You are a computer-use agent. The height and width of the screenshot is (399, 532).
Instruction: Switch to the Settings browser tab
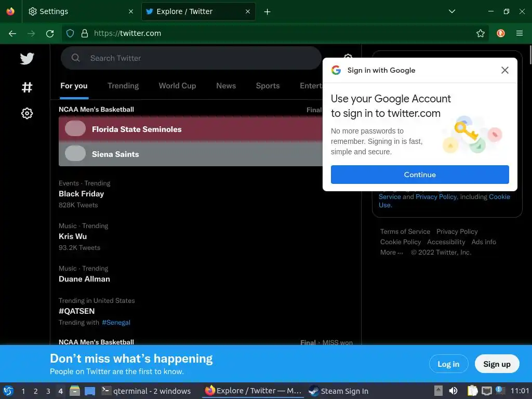coord(81,11)
